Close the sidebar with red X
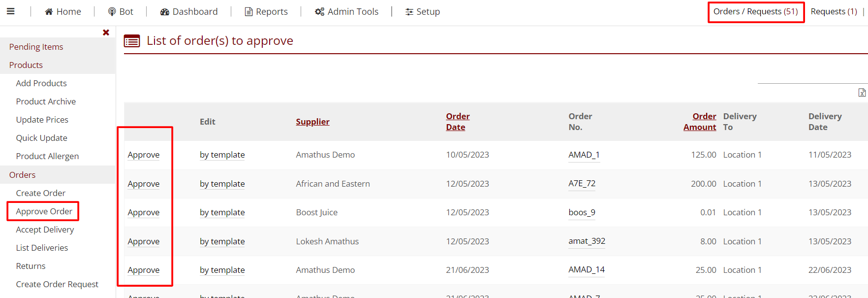Screen dimensions: 868x298 [106, 33]
